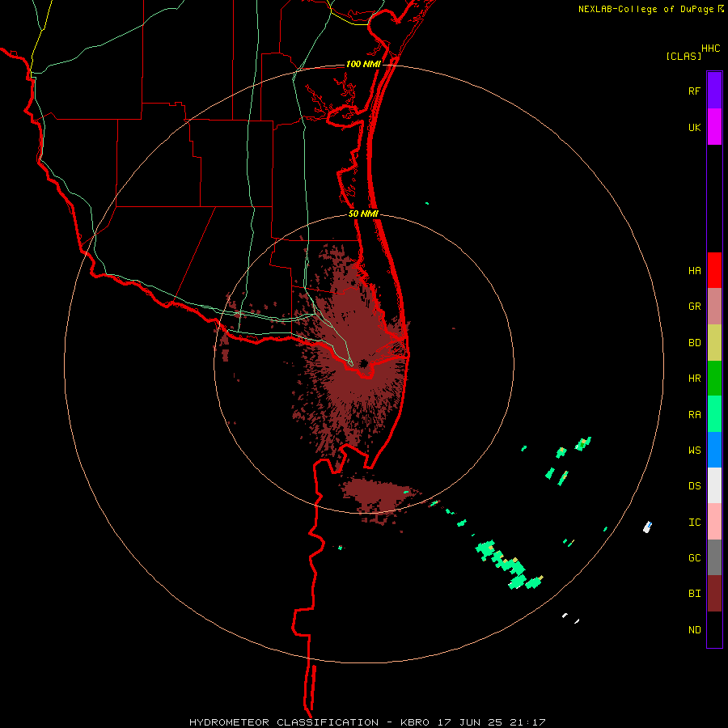
Task: Click the HHC product label
Action: [x=710, y=49]
